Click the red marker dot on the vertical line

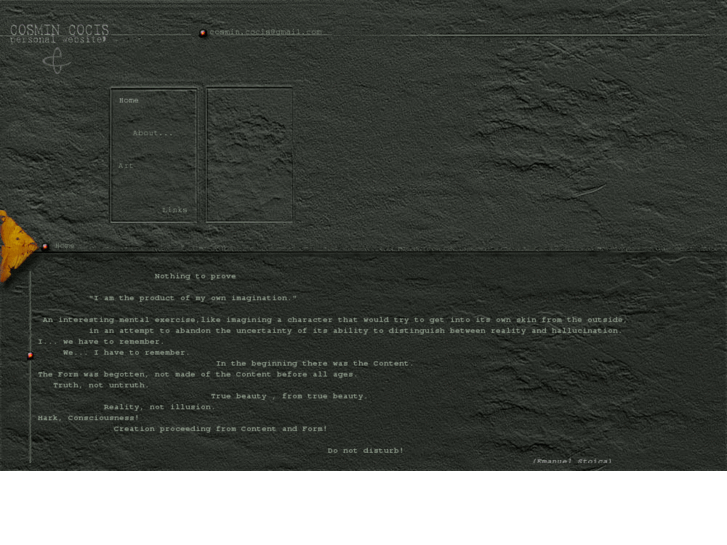[30, 355]
